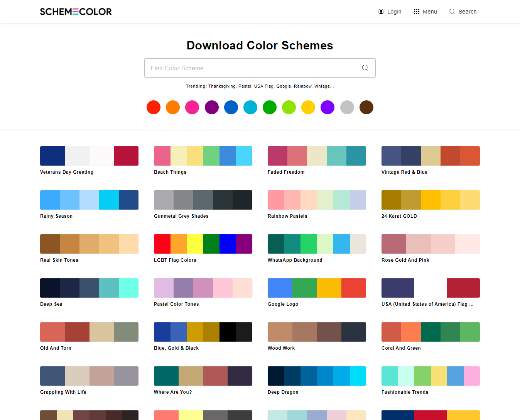Click the header Search magnifier icon

coord(451,12)
